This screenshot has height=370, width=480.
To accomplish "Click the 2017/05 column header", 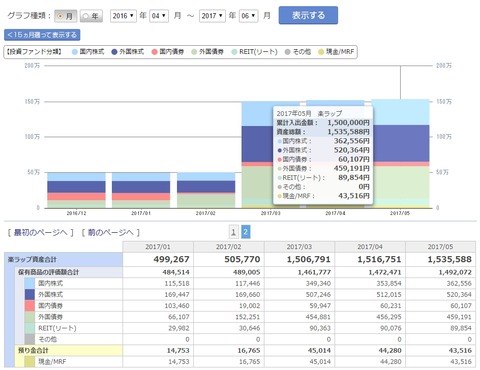I will [x=440, y=247].
